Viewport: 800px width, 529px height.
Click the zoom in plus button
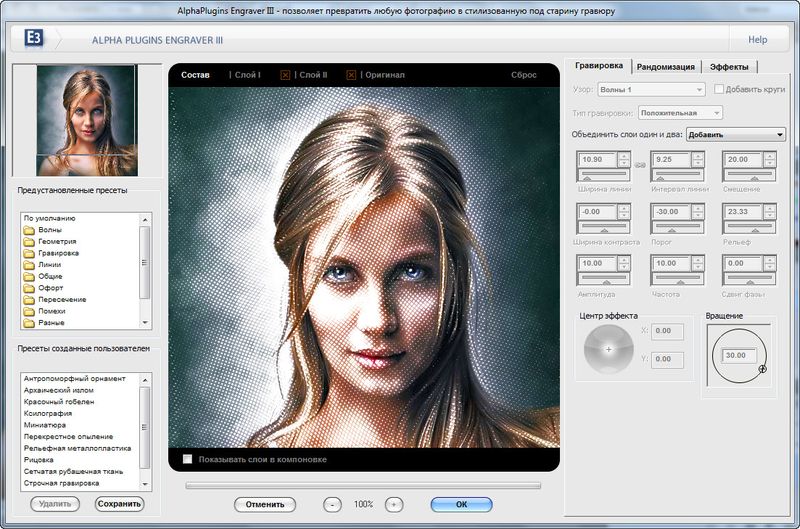394,505
